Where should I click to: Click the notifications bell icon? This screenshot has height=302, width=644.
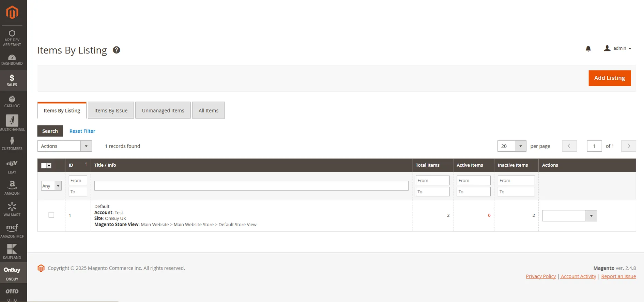[x=588, y=49]
